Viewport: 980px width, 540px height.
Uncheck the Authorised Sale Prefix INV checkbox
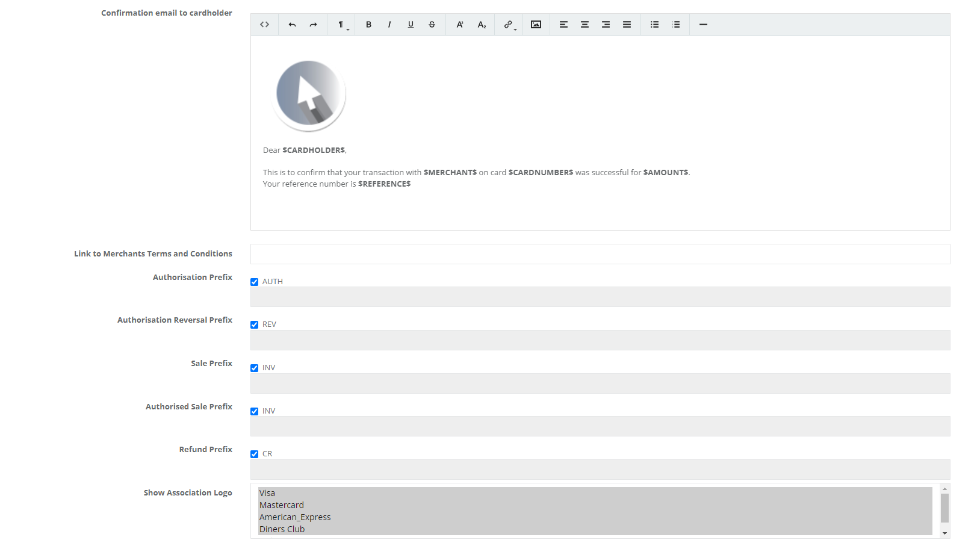[x=255, y=411]
